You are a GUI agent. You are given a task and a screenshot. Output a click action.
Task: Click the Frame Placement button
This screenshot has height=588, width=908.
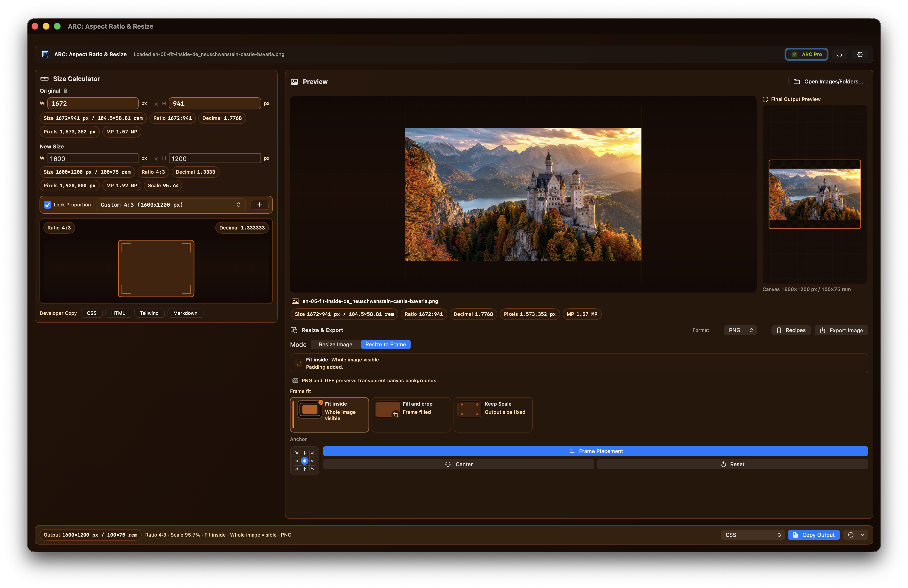(x=595, y=451)
